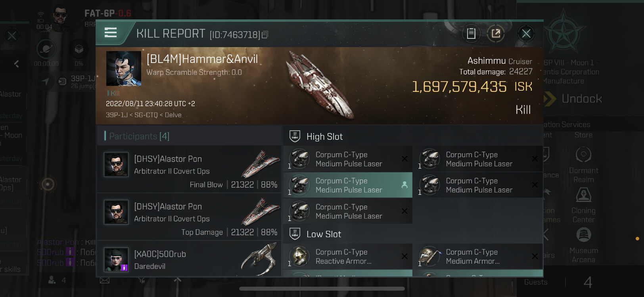Open the kill report hamburger menu

111,32
